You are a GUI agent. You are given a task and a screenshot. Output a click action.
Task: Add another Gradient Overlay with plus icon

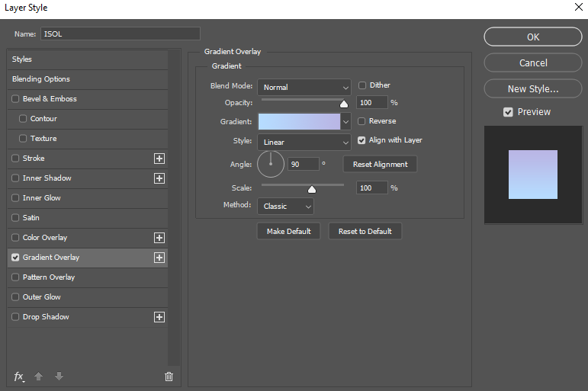[159, 258]
